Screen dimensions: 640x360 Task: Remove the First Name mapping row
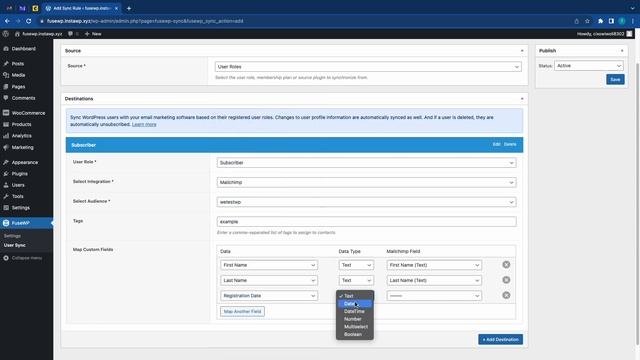[x=506, y=265]
